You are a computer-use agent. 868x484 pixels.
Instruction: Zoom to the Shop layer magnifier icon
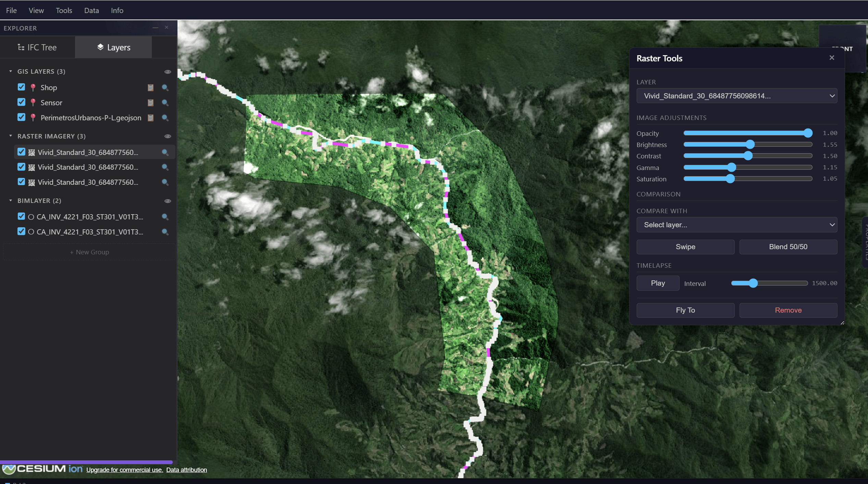point(165,88)
